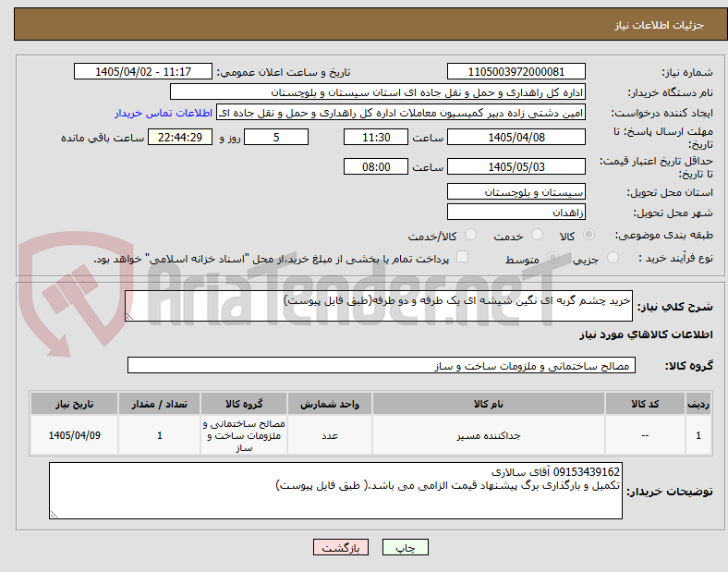
Task: Click the response deadline date 1405/04/08
Action: point(516,137)
